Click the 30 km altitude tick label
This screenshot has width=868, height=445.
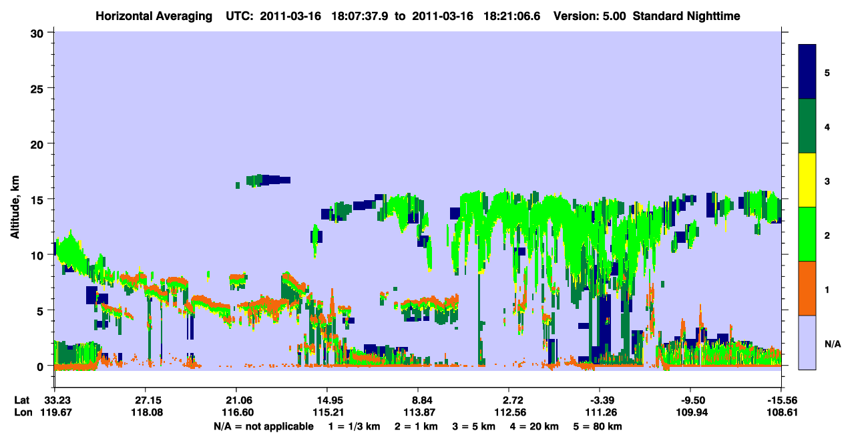(39, 33)
